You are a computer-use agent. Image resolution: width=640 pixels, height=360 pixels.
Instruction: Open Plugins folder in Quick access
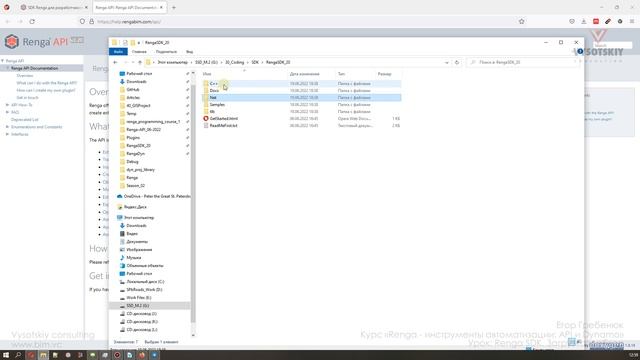pos(133,138)
